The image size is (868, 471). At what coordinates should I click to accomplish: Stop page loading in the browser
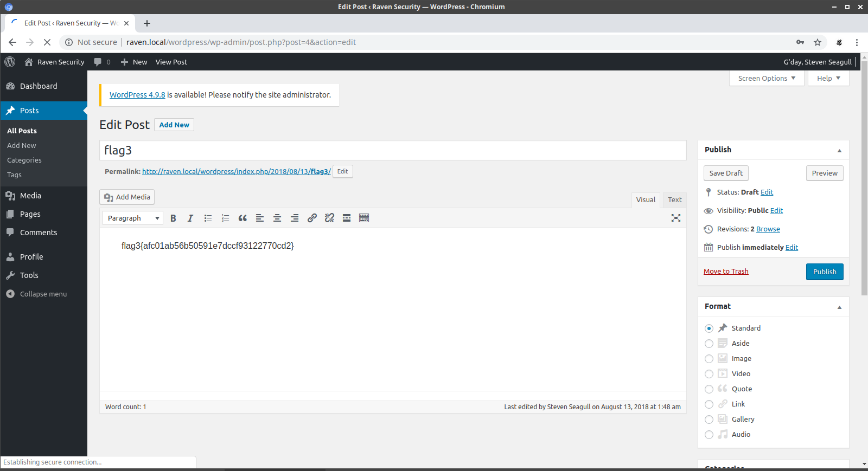coord(47,42)
